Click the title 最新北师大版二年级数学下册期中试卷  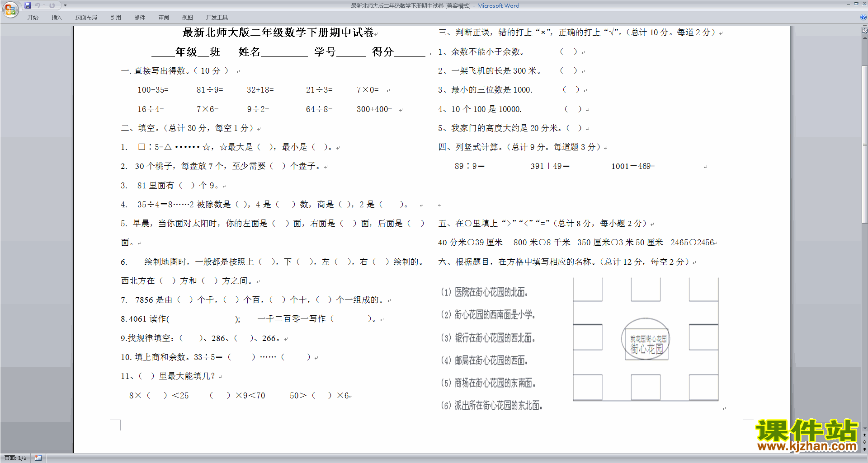[x=278, y=33]
